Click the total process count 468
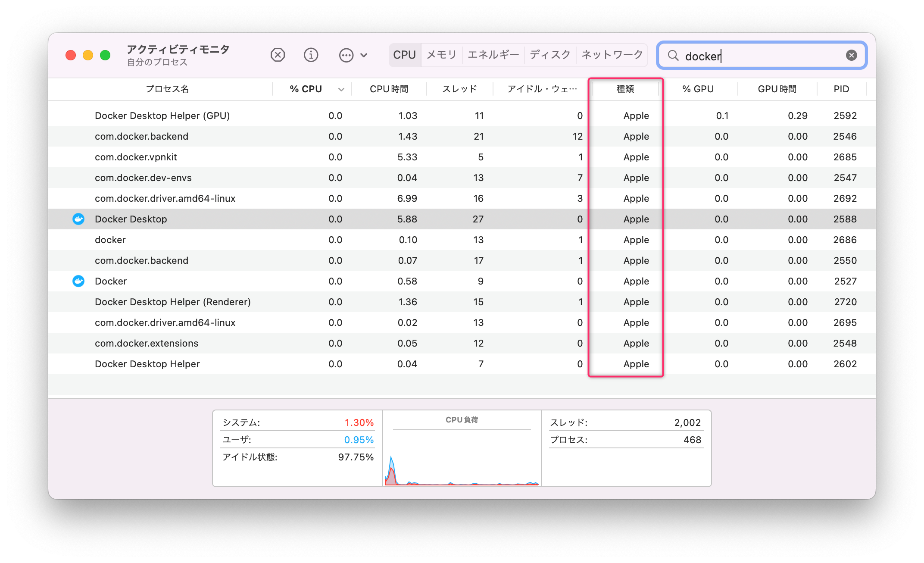924x563 pixels. (x=693, y=440)
